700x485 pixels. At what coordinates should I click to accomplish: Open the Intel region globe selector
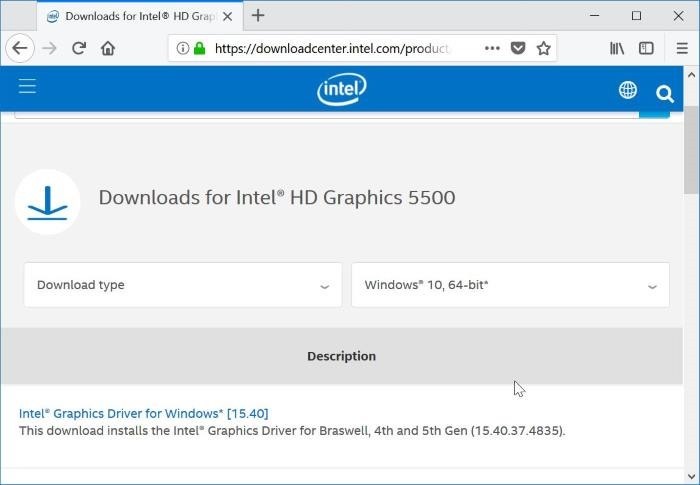628,90
